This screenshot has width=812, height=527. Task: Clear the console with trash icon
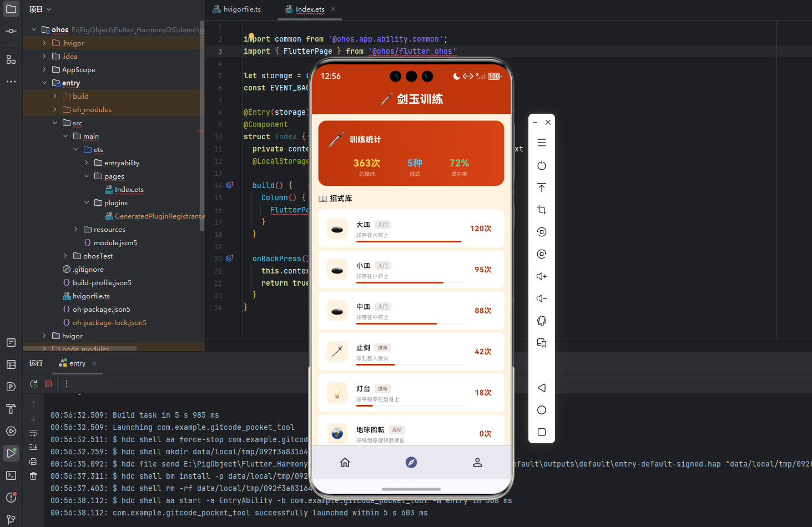click(33, 476)
